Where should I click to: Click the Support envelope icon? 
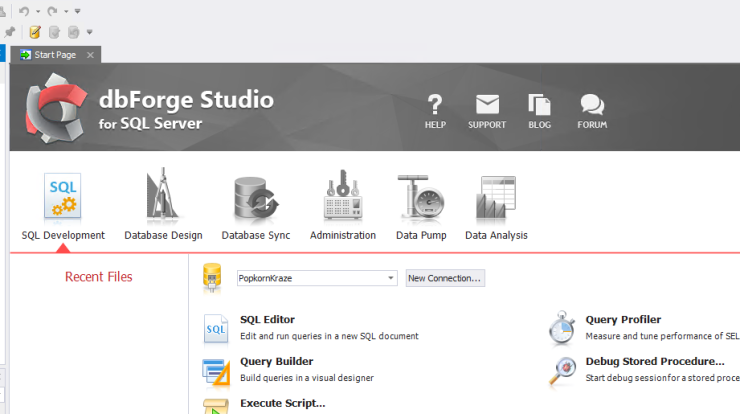tap(487, 104)
